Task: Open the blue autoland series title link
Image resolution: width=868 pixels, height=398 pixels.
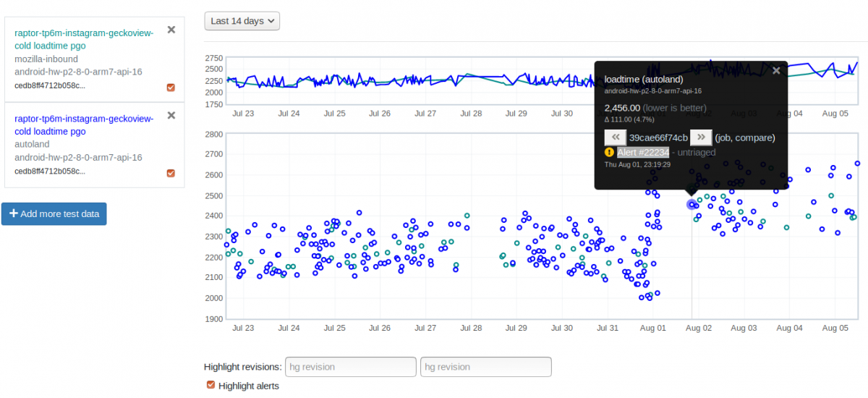Action: click(x=84, y=124)
